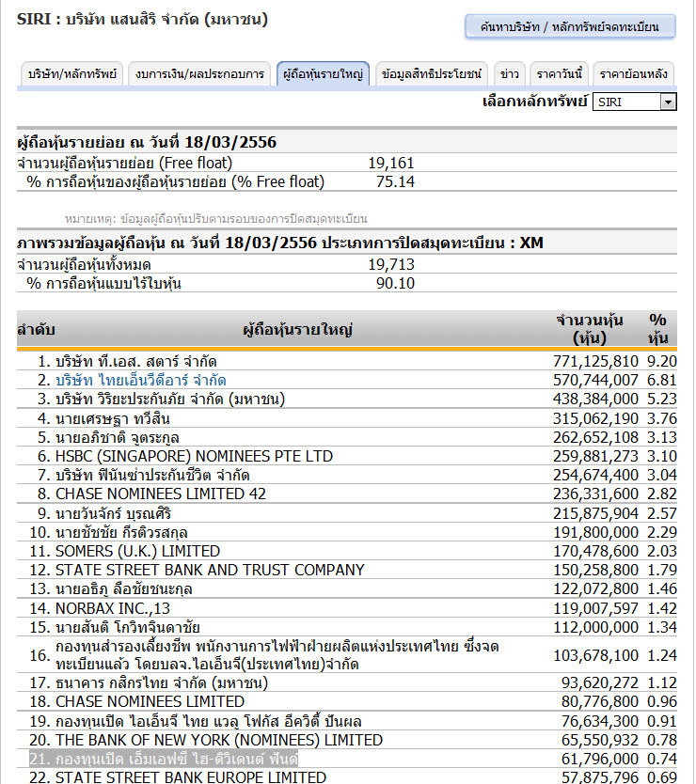
Task: Switch to งบการเงิน/ผลประกอบการ tab
Action: point(199,74)
